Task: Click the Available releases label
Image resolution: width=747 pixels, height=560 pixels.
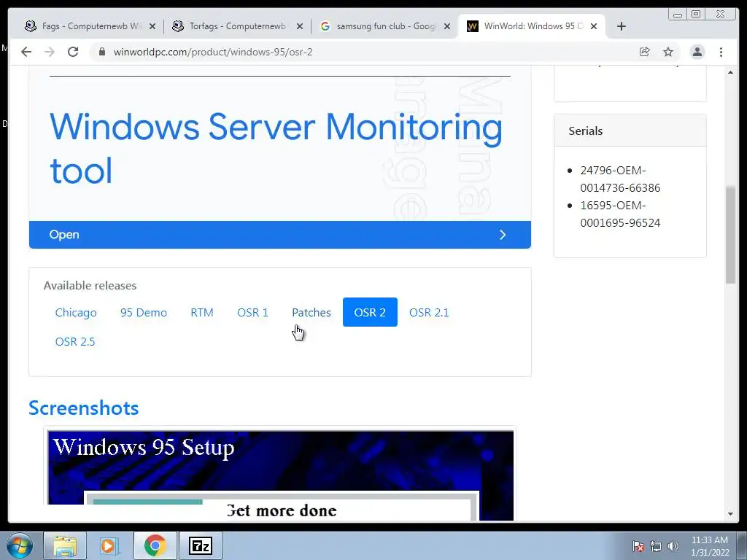Action: coord(90,285)
